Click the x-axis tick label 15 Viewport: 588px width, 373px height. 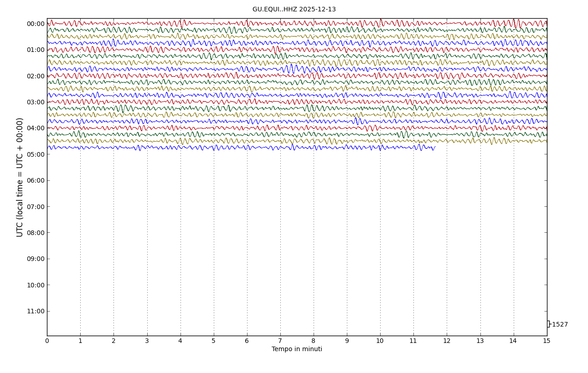click(547, 341)
